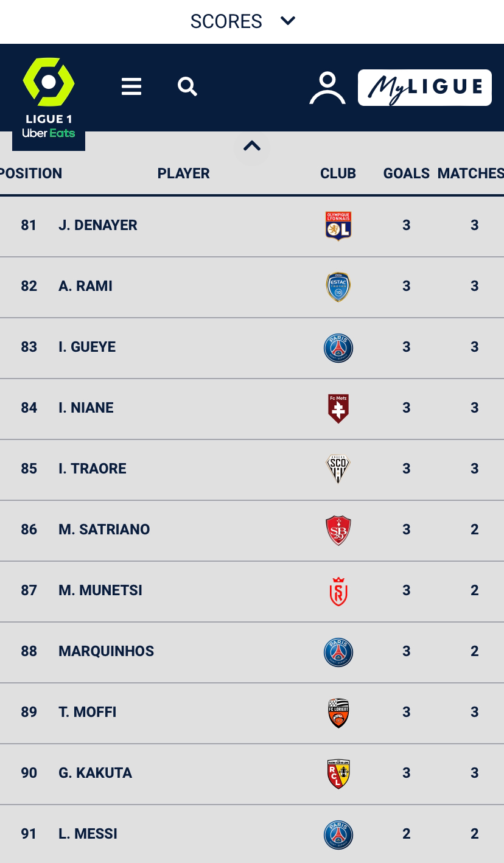The height and width of the screenshot is (863, 504).
Task: Open the user account profile icon
Action: [327, 88]
